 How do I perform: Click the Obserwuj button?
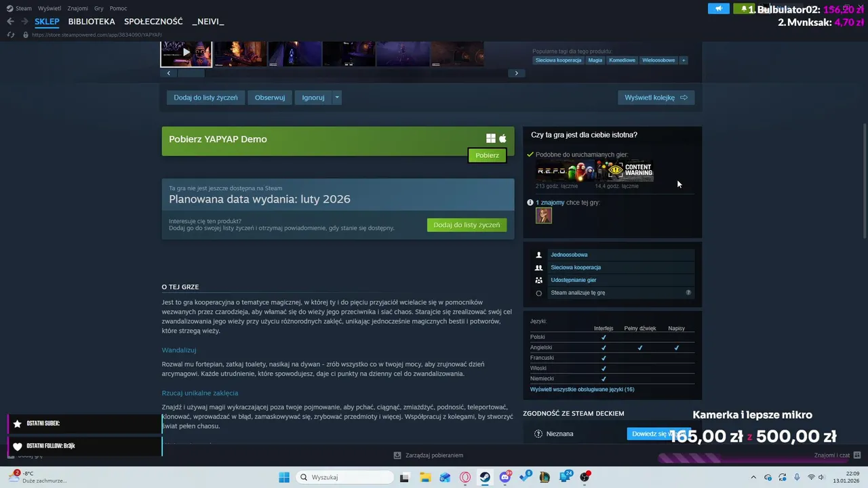pyautogui.click(x=270, y=98)
